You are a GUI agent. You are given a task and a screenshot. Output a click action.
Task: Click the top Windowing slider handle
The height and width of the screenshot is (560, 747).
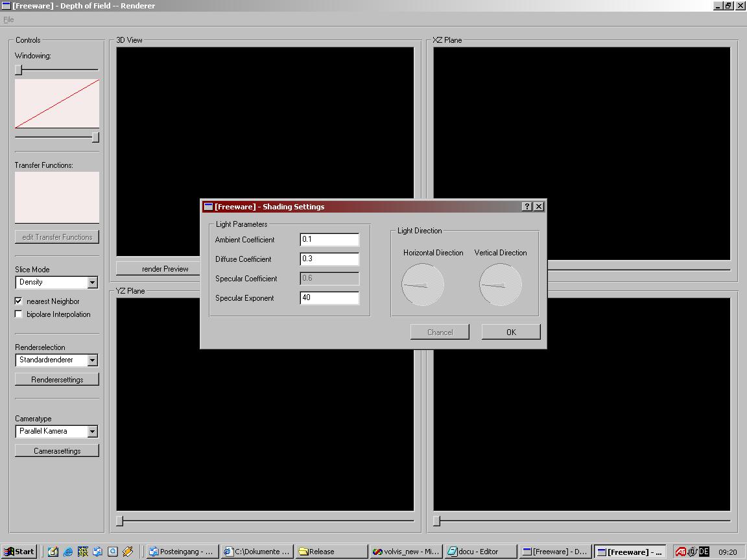click(x=19, y=69)
